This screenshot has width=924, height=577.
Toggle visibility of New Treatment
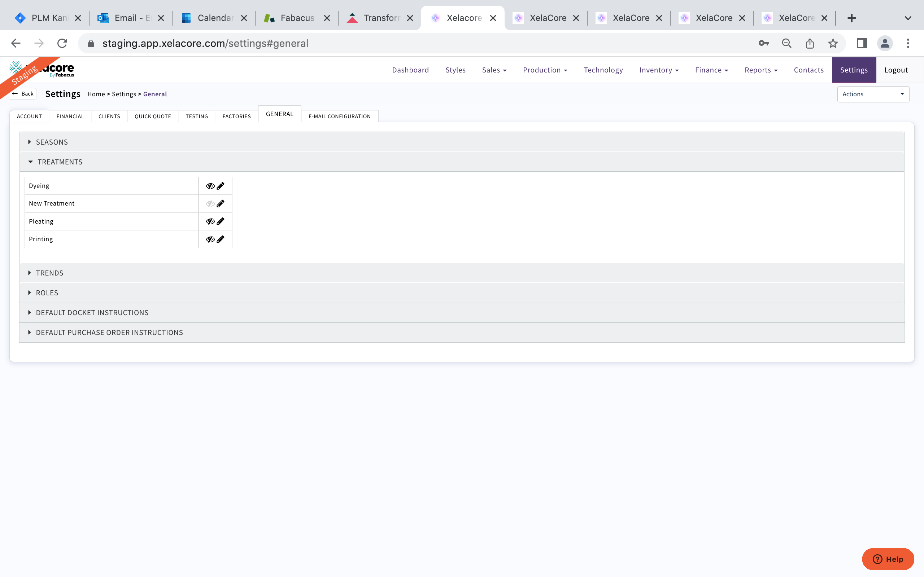[210, 203]
